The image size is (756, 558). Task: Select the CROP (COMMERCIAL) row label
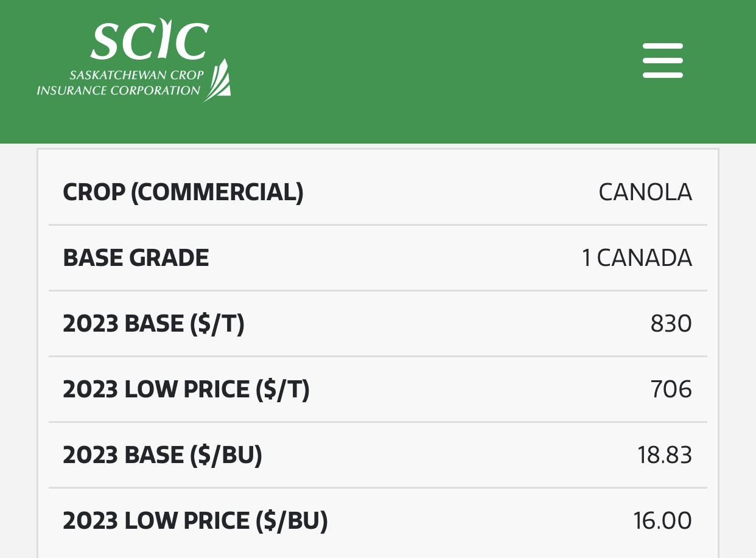click(183, 192)
